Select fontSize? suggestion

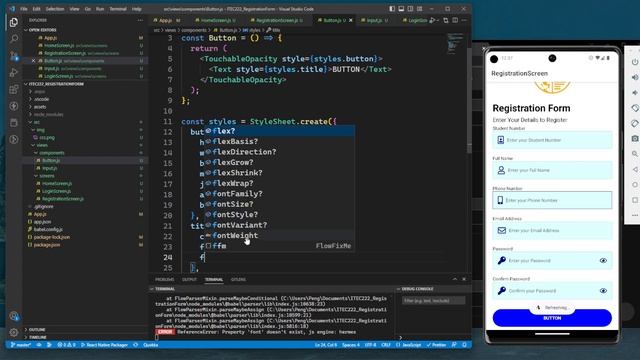[x=279, y=204]
